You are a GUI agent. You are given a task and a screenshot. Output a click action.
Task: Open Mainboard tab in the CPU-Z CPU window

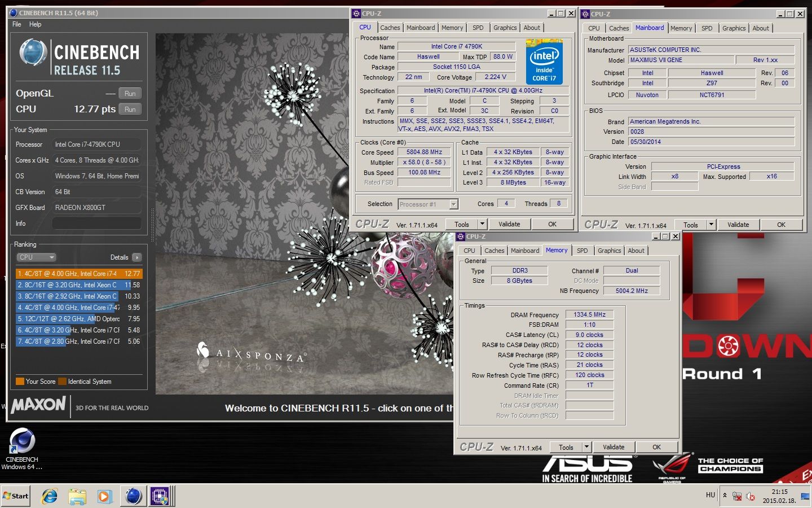[x=421, y=28]
